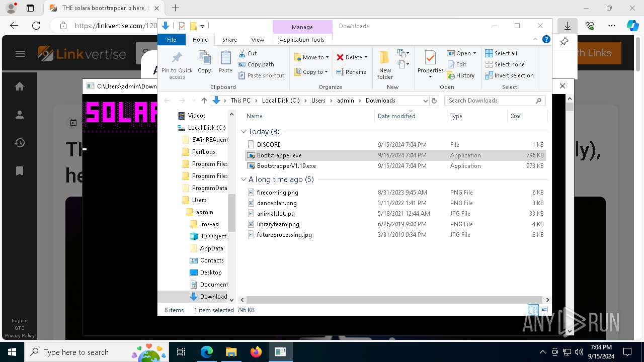Open address bar history dropdown
The width and height of the screenshot is (644, 362).
[x=426, y=101]
